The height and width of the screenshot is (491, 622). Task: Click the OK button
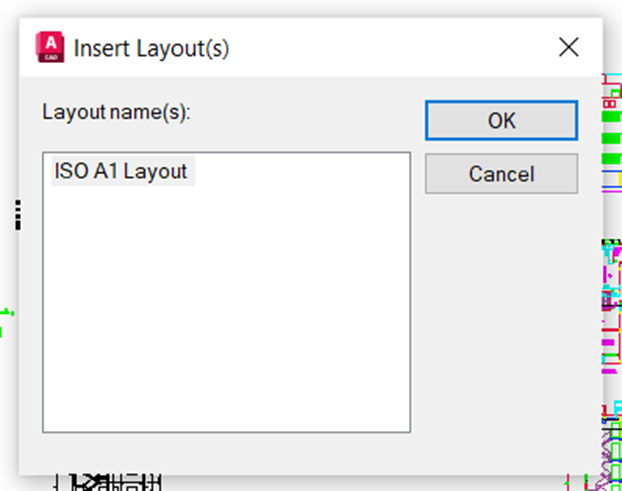(x=501, y=120)
